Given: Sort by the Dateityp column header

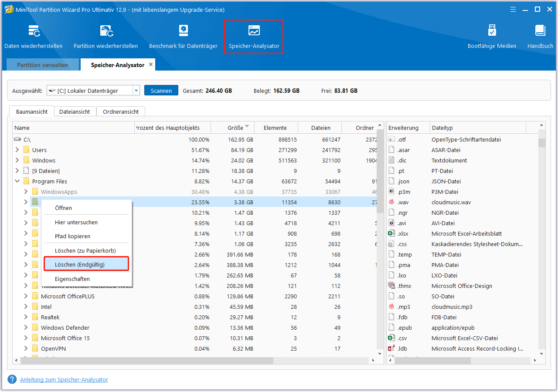Looking at the screenshot, I should click(x=478, y=128).
